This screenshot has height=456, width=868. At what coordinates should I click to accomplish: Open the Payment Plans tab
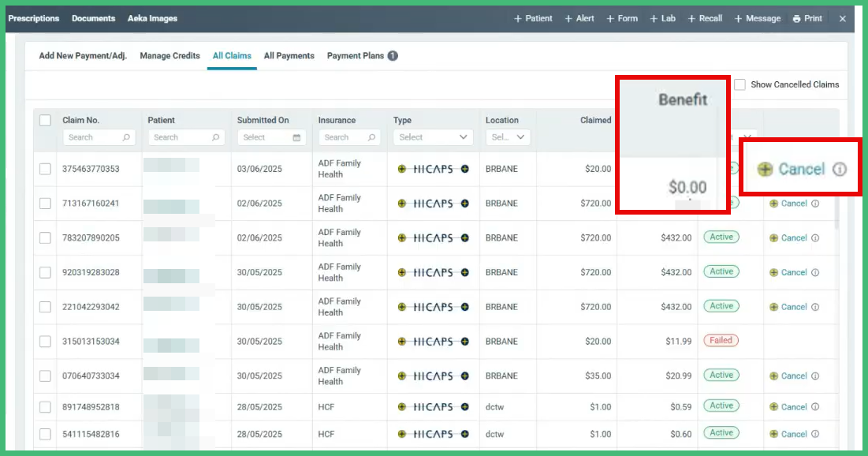(362, 55)
